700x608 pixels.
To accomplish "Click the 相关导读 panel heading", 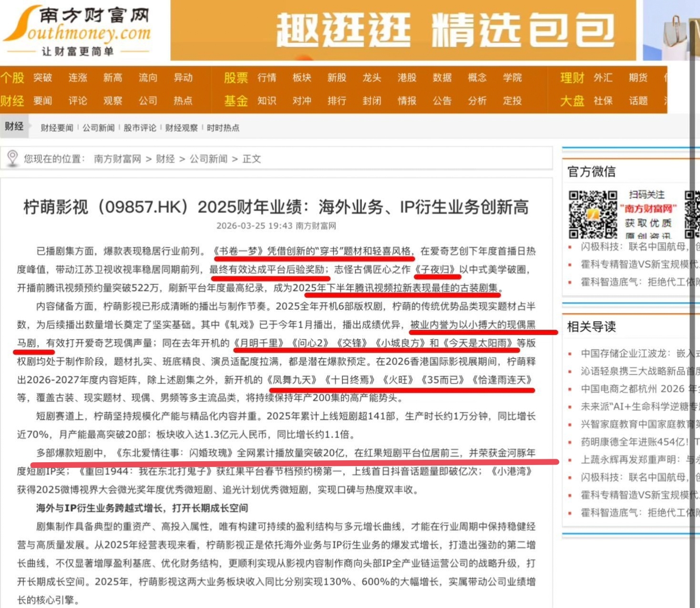I will pos(591,326).
